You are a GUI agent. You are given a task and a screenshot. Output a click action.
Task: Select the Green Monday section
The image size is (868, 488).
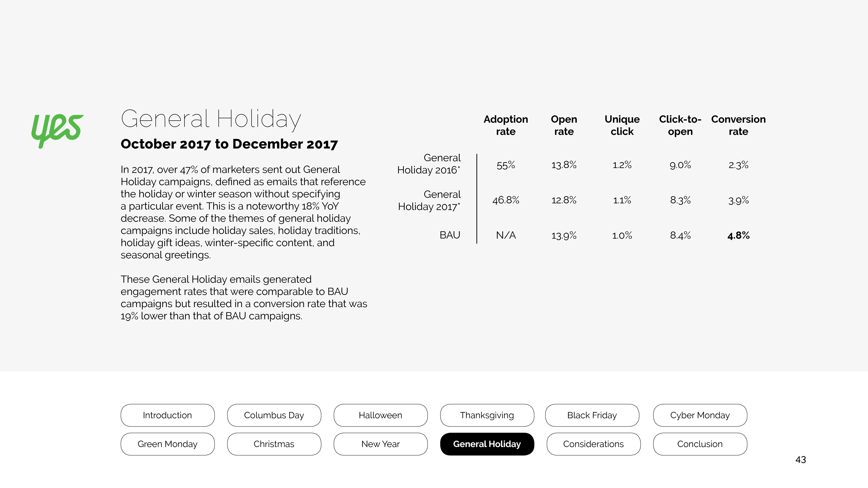[167, 444]
